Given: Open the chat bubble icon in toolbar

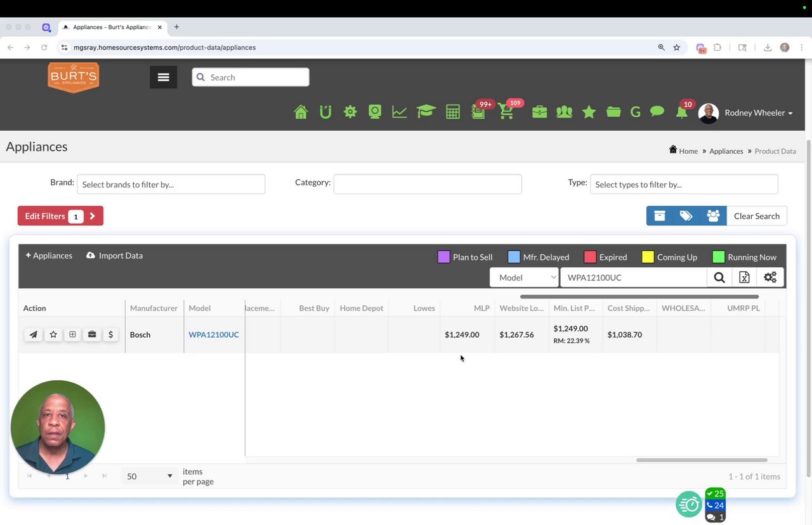Looking at the screenshot, I should coord(657,112).
